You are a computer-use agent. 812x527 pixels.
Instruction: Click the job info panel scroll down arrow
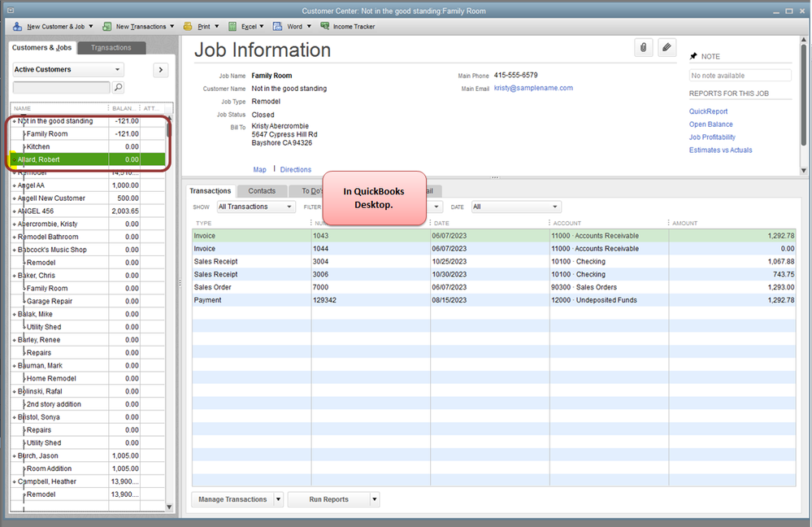804,170
